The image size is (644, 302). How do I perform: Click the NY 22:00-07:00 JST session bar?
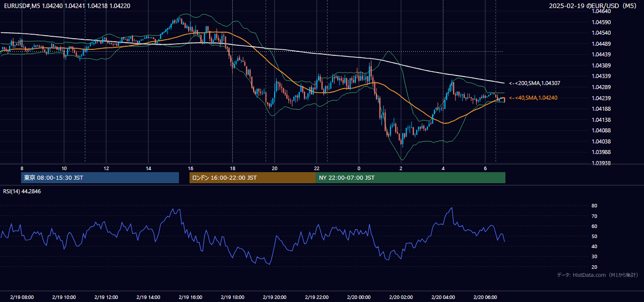click(x=411, y=178)
